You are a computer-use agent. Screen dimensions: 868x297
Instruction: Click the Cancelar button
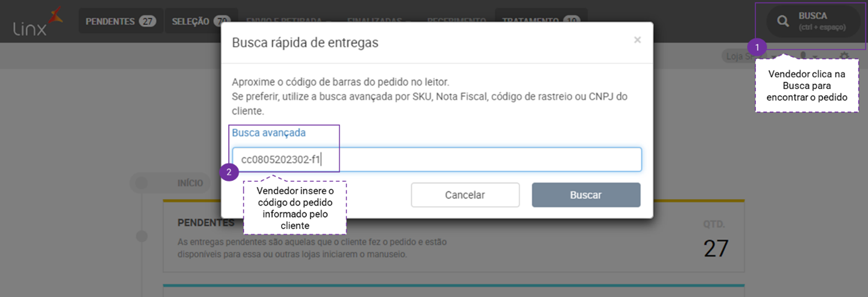click(465, 195)
